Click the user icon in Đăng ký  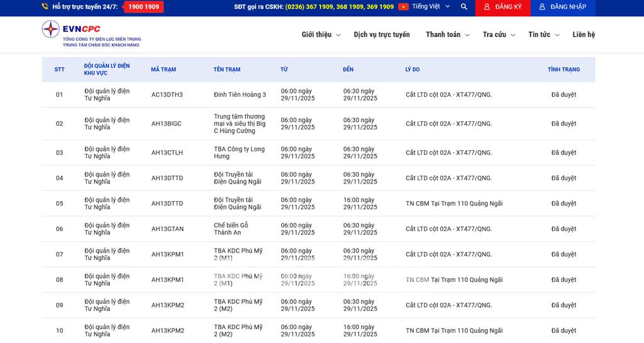(487, 7)
